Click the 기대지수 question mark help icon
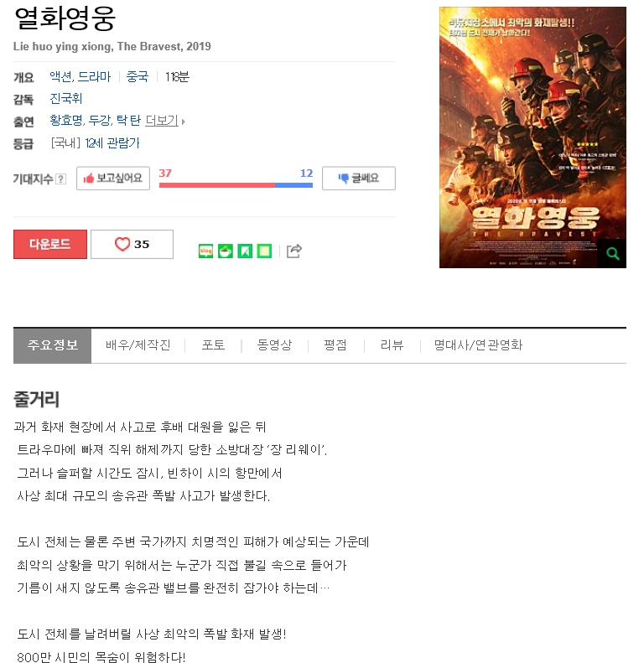The width and height of the screenshot is (644, 663). pos(61,179)
